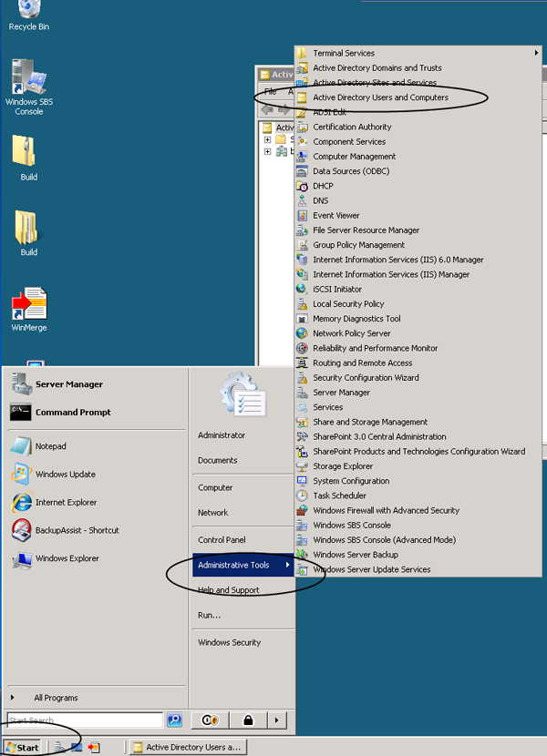
Task: Click the search magnifier button beside Start Search
Action: pos(174,720)
